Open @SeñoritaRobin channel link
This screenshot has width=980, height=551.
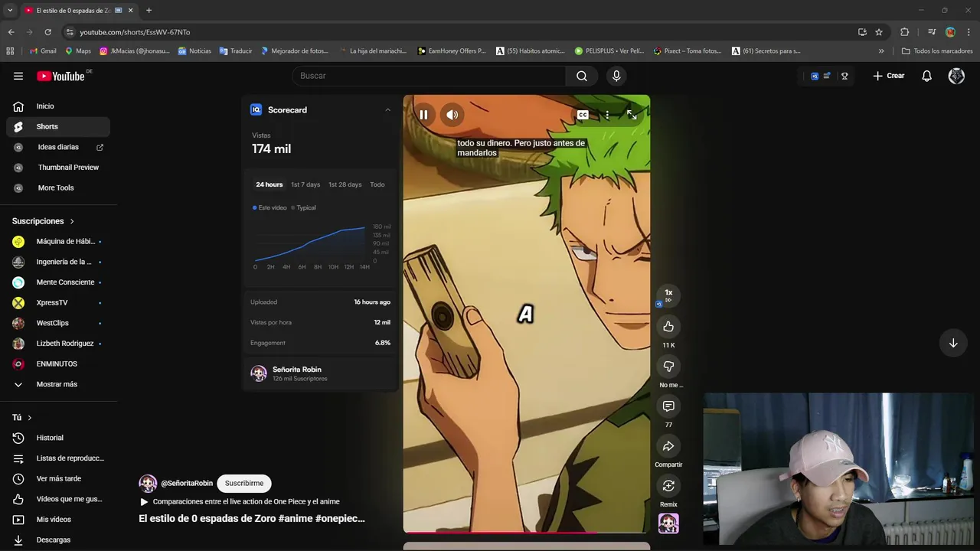[x=187, y=483]
